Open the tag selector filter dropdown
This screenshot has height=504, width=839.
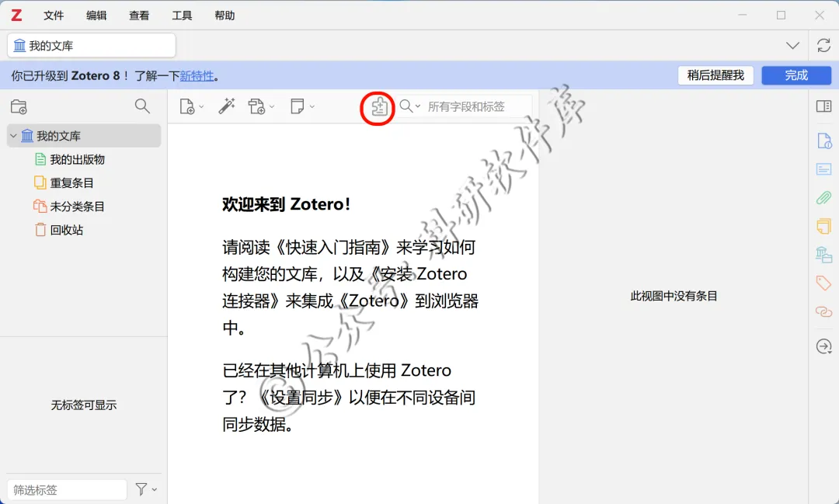tap(146, 489)
